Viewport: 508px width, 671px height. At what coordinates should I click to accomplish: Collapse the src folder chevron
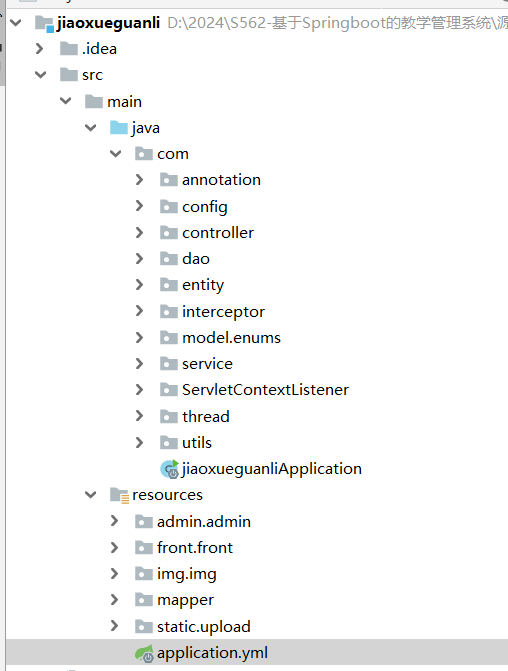click(x=41, y=75)
